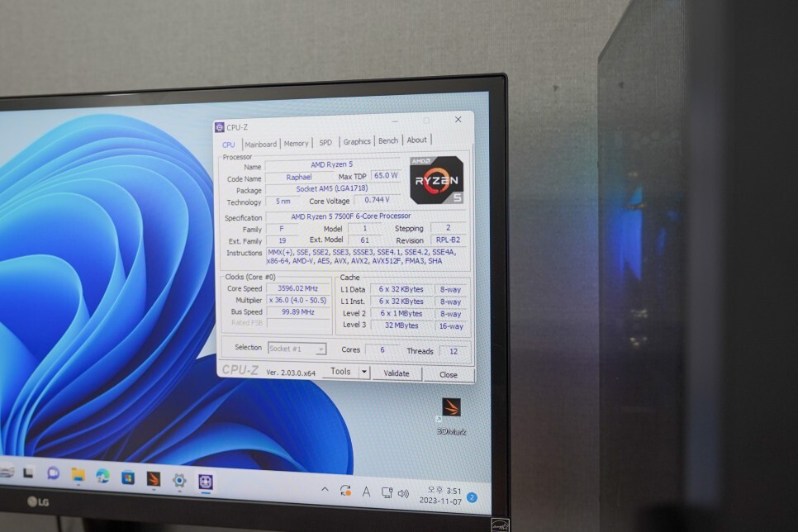Click the Close button in CPU-Z
798x532 pixels.
coord(449,375)
